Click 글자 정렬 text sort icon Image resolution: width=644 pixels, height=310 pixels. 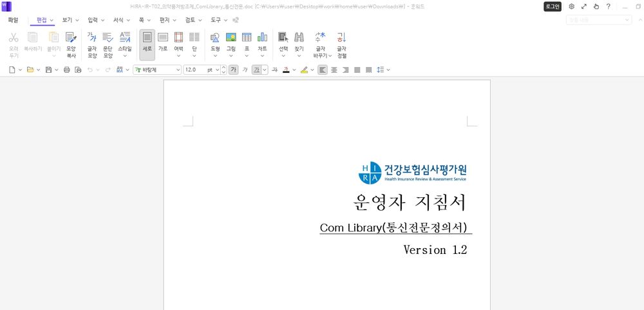tap(342, 37)
